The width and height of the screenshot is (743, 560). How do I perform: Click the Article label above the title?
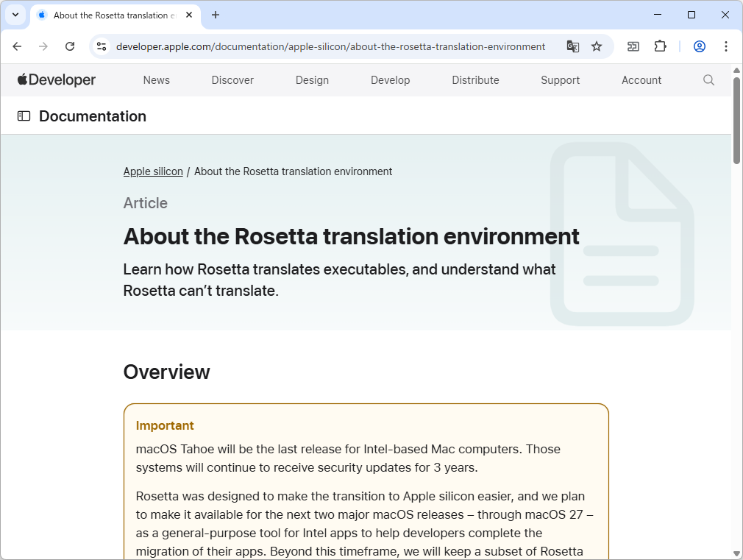(x=146, y=203)
